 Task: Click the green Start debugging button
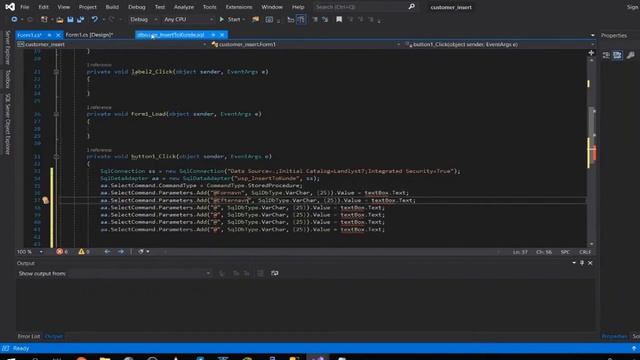(230, 19)
